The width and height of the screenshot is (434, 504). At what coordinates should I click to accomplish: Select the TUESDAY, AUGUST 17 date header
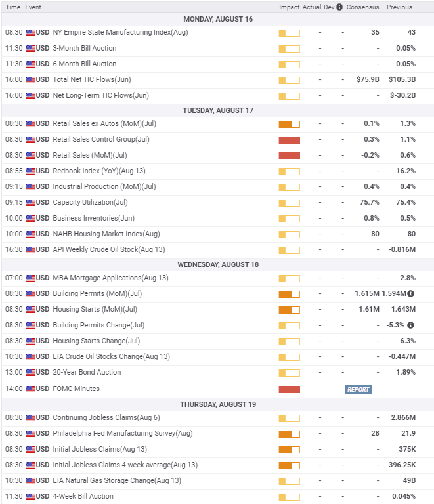[218, 110]
